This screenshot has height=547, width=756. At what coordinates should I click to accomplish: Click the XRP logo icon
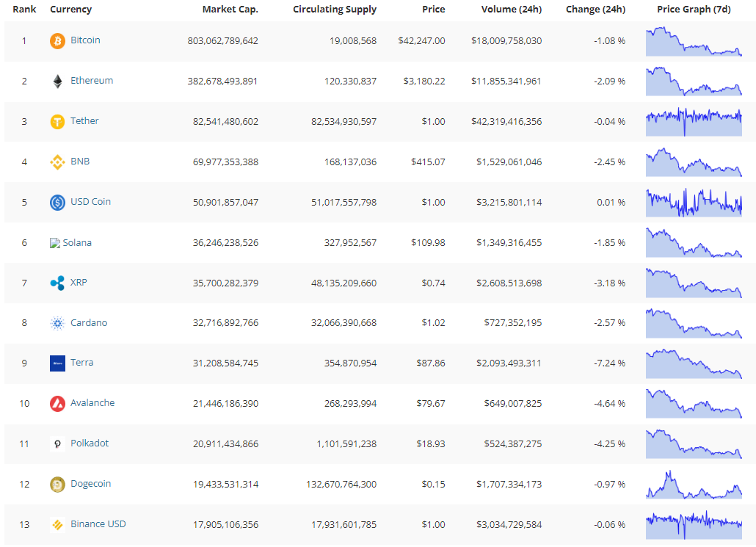pos(57,283)
